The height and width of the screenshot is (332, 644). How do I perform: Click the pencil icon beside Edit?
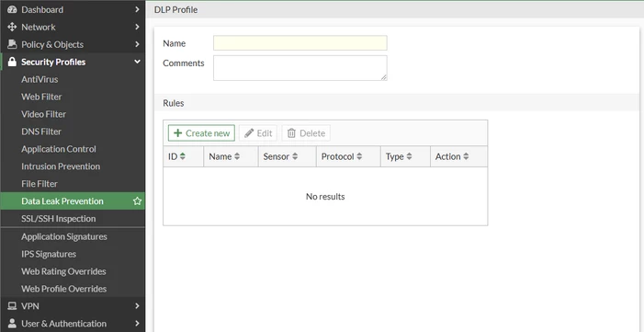(x=249, y=133)
